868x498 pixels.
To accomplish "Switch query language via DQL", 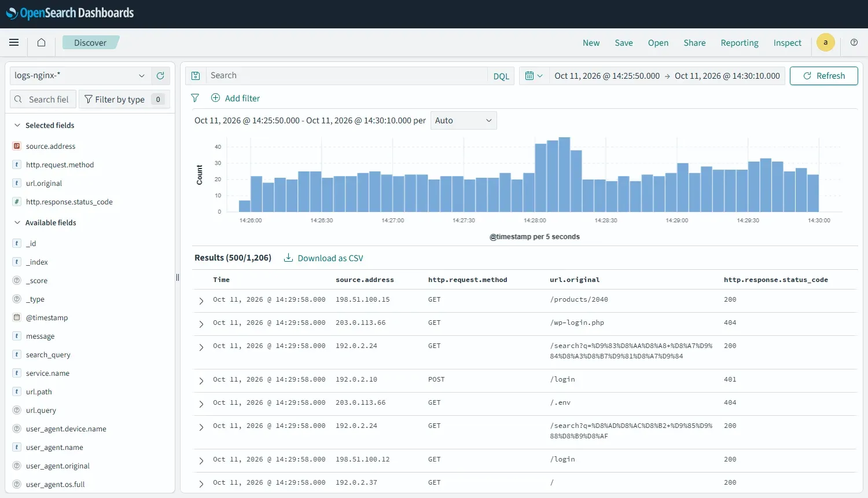I will [x=501, y=76].
